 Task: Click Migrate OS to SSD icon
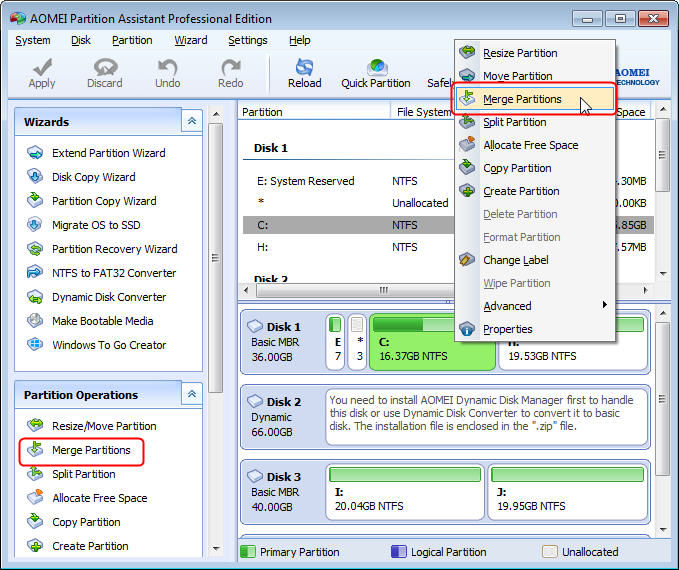(35, 225)
